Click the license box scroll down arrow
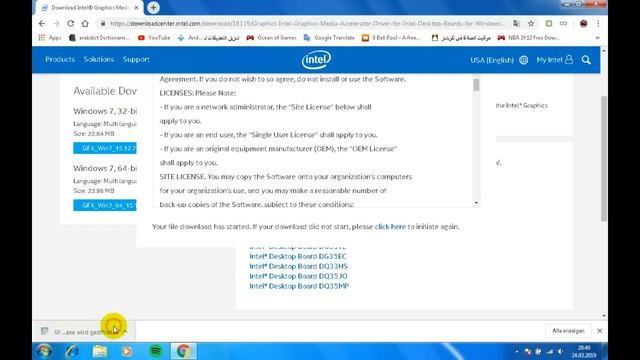640x360 pixels. coord(476,203)
